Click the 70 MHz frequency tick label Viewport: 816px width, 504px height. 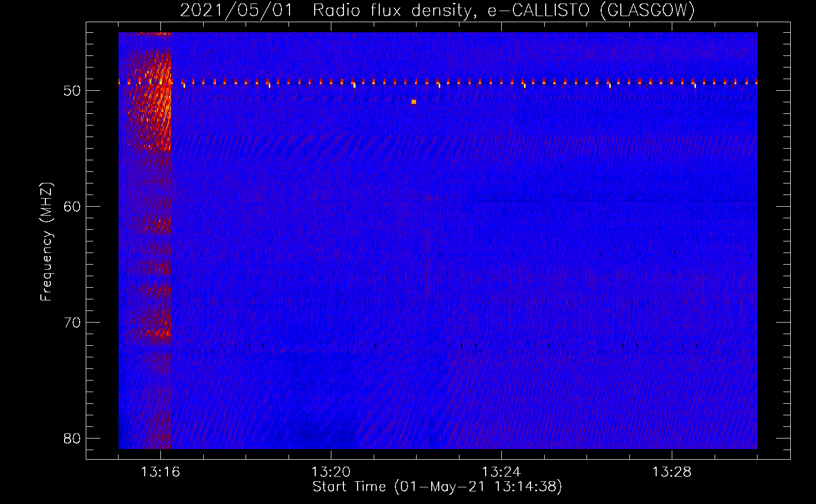tap(72, 323)
